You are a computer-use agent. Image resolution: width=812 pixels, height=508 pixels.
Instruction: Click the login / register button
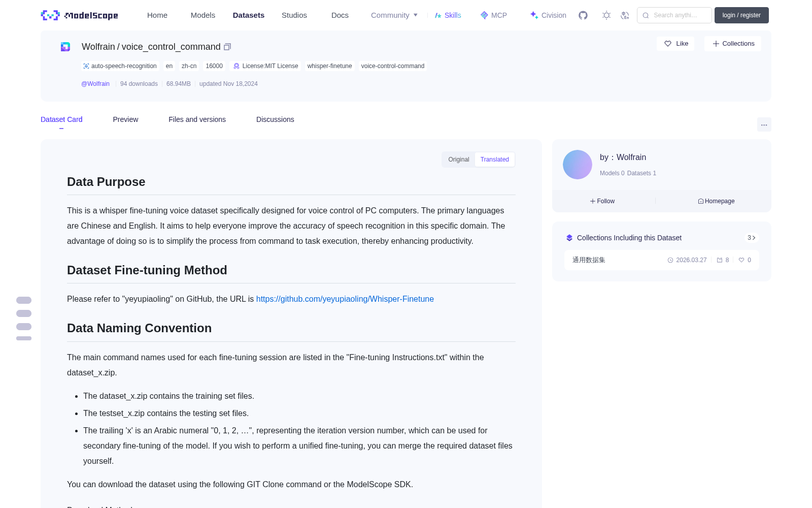[x=741, y=15]
